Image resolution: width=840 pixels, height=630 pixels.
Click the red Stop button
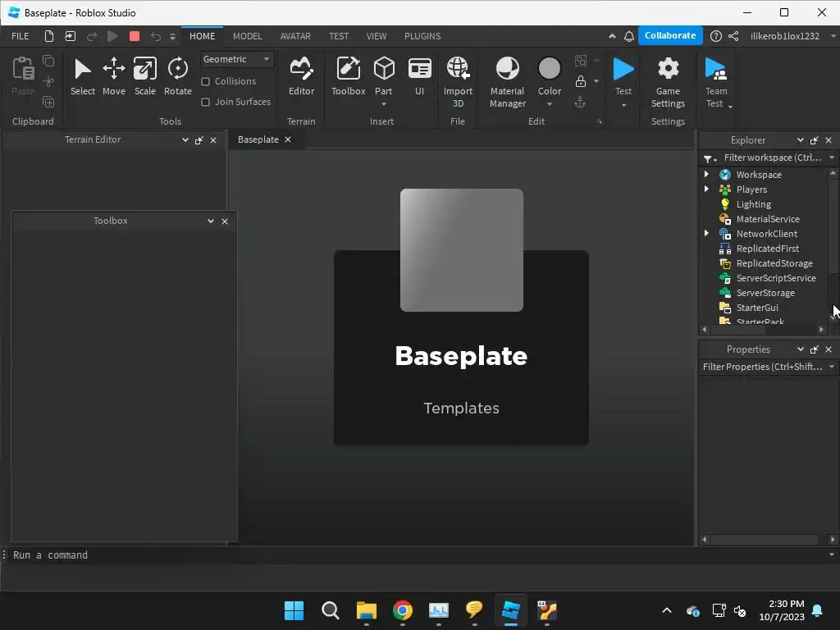[x=135, y=36]
